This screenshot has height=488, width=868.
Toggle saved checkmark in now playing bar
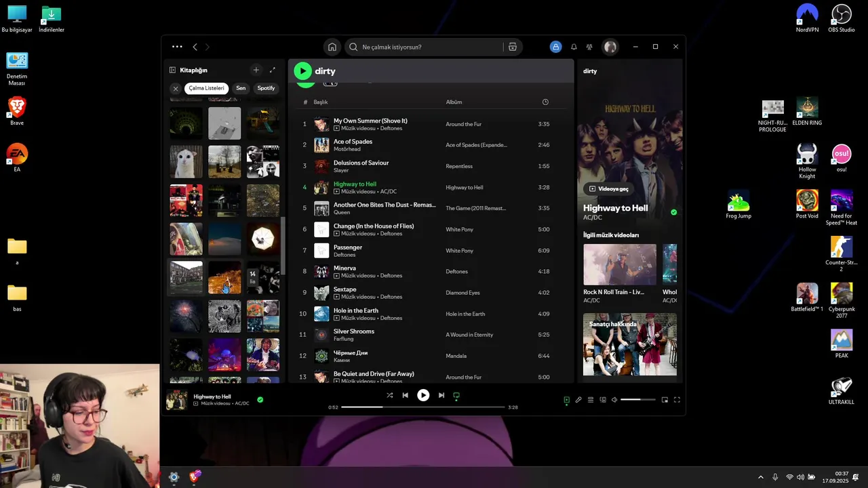tap(260, 399)
